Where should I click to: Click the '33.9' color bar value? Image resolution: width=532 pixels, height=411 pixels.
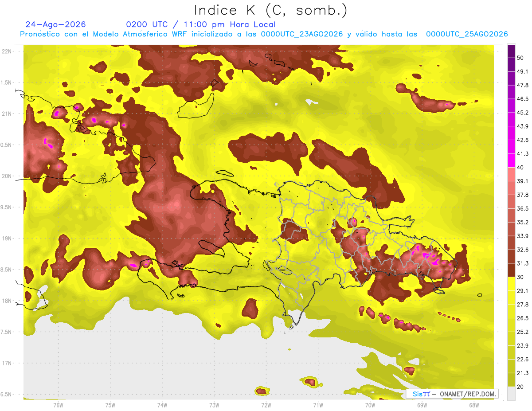pos(523,236)
